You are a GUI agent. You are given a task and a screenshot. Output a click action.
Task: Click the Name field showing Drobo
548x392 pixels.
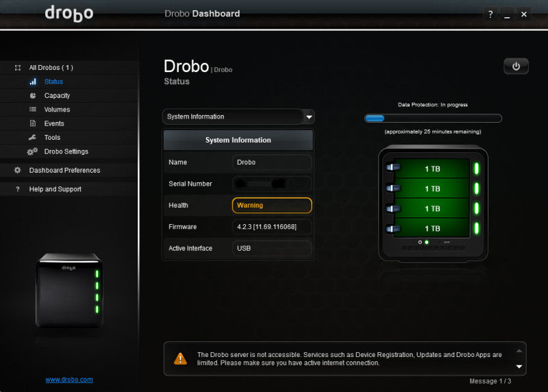point(271,162)
